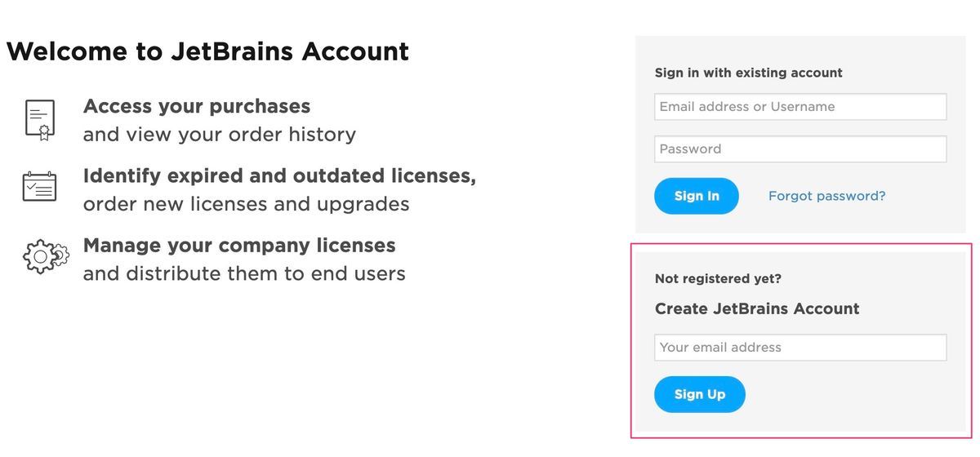The image size is (980, 457).
Task: Click Identify expired and outdated licenses text
Action: pyautogui.click(x=279, y=176)
